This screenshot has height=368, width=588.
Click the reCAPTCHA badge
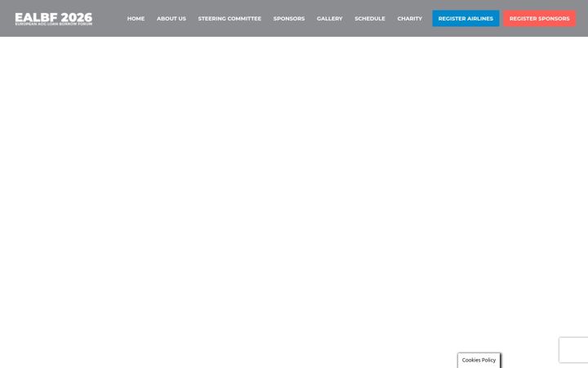[x=574, y=350]
